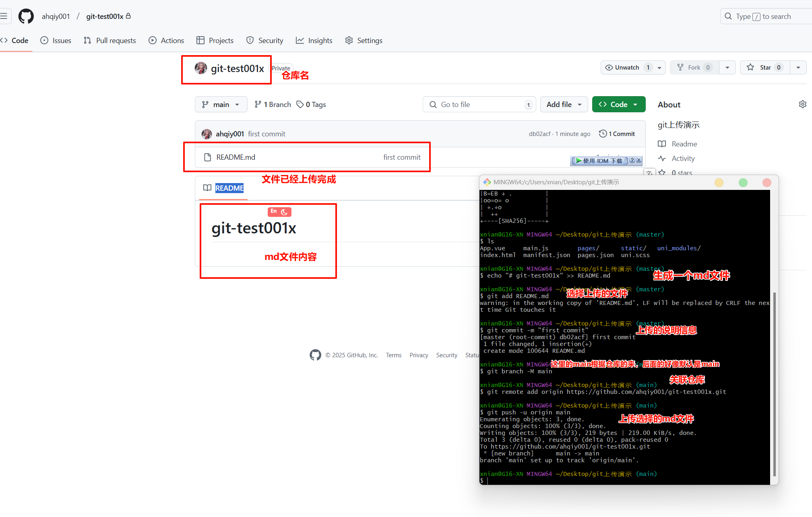Expand the Add file dropdown
Image resolution: width=812 pixels, height=517 pixels.
pyautogui.click(x=564, y=104)
